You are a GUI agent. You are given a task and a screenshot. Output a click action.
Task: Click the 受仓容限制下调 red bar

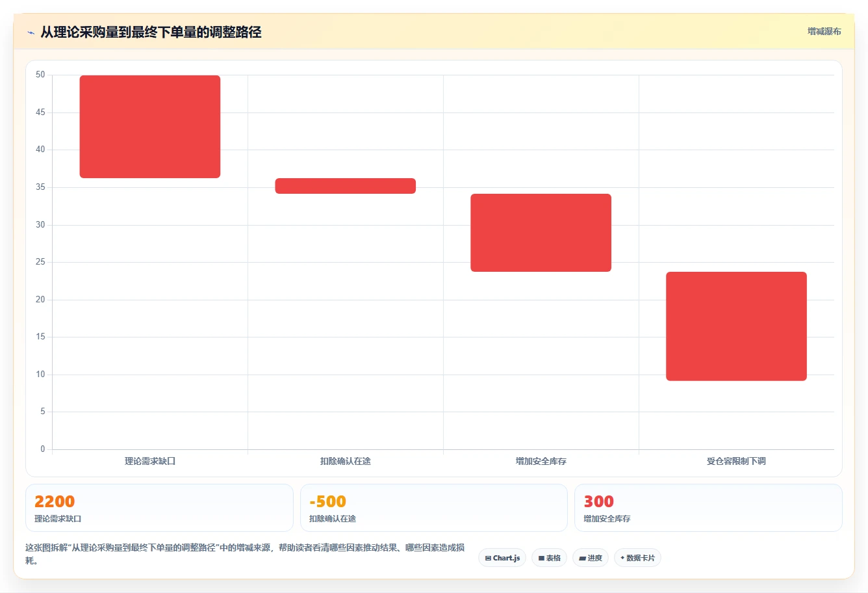pyautogui.click(x=736, y=326)
